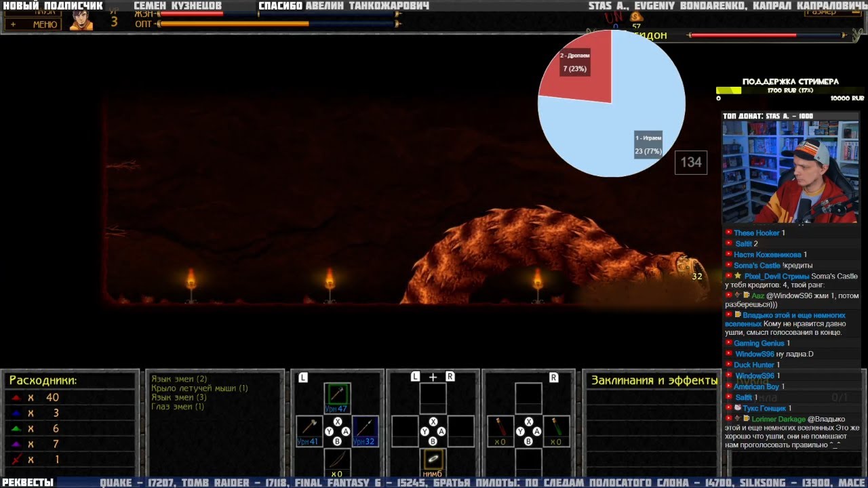Open chat user 'American Boy' name
Image resolution: width=868 pixels, height=488 pixels.
tap(756, 387)
